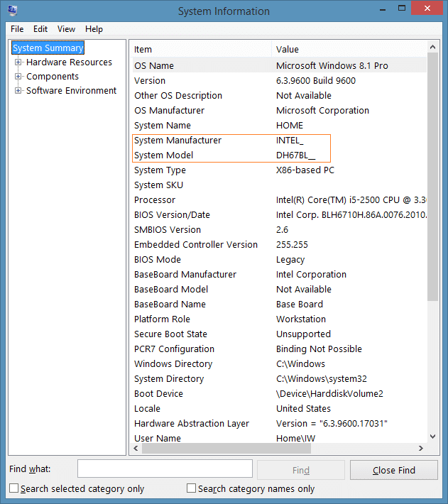Select the Windows Directory row
This screenshot has height=504, width=448.
(279, 364)
